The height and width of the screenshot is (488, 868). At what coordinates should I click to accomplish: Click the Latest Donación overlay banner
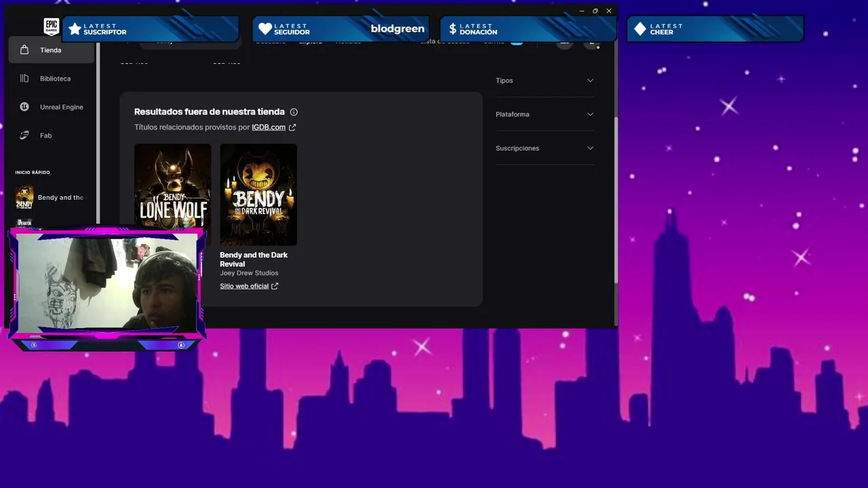[529, 29]
